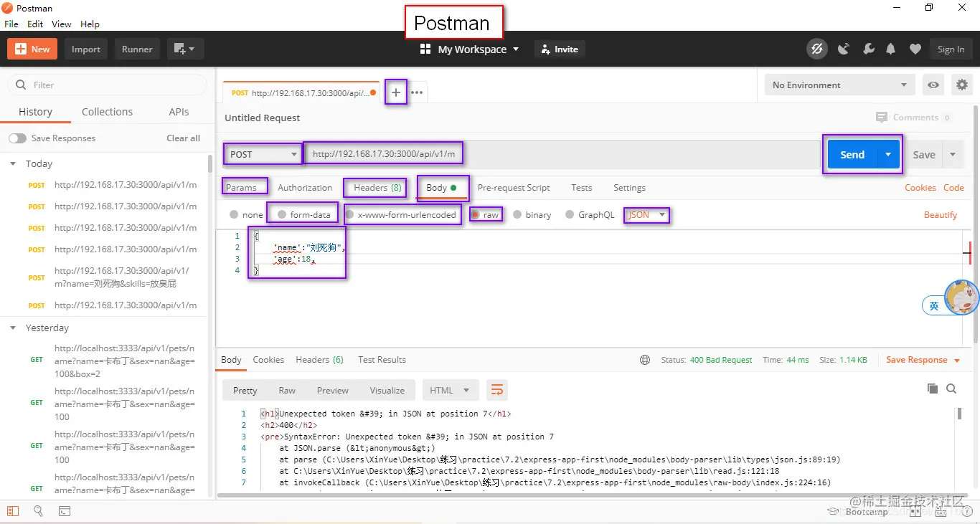Collapse the Yesterday history group

click(x=13, y=328)
